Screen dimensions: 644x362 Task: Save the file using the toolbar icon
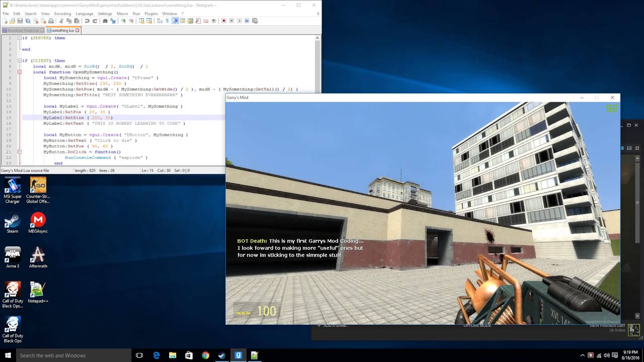(20, 21)
